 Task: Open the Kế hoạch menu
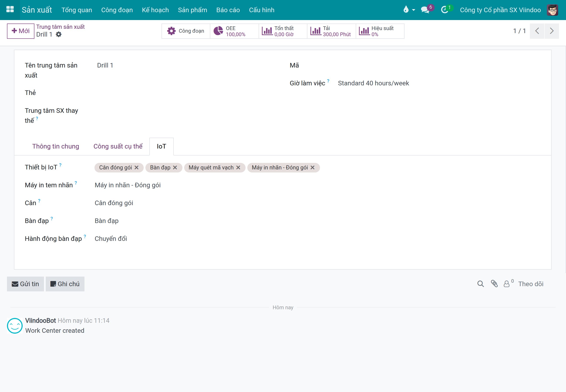[x=155, y=10]
